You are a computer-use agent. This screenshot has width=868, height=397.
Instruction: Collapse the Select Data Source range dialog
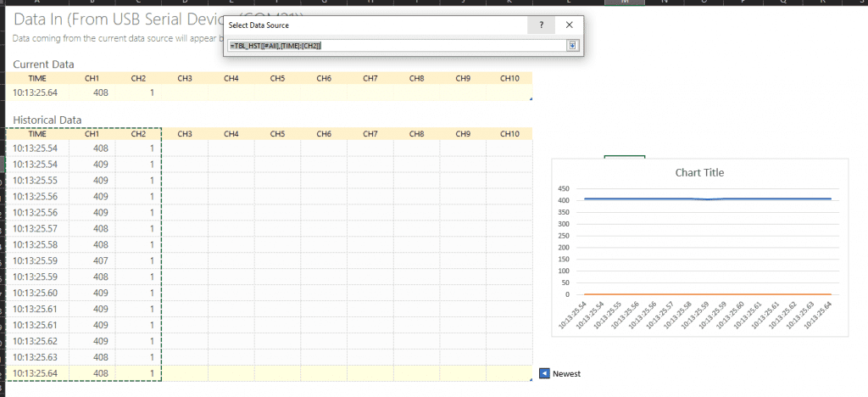point(572,46)
